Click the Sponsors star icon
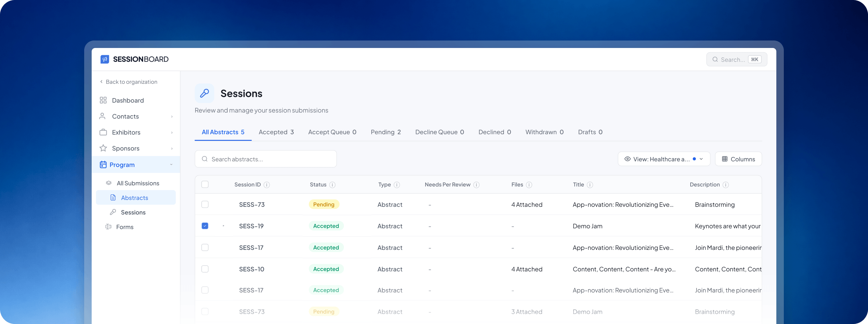This screenshot has width=868, height=324. tap(103, 148)
